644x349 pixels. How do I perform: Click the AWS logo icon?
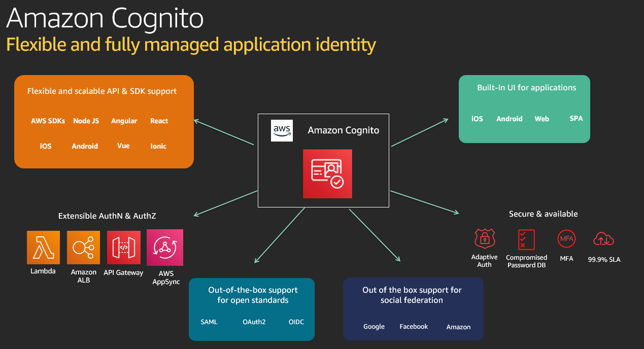coord(282,131)
